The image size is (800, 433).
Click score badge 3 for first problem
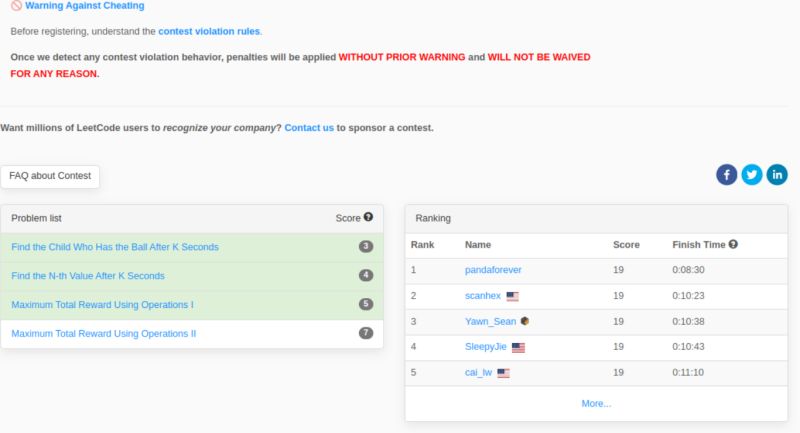(366, 246)
